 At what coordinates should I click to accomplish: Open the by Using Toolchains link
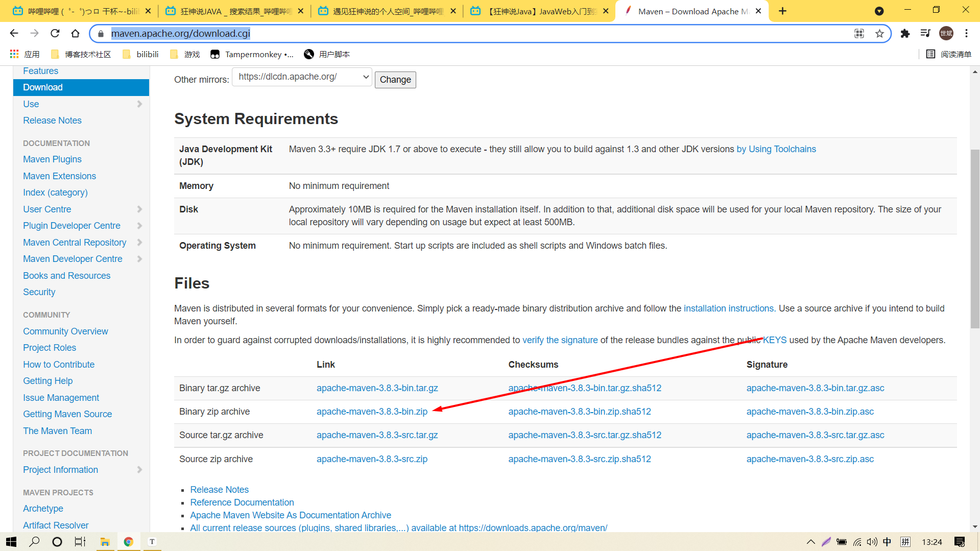tap(776, 149)
